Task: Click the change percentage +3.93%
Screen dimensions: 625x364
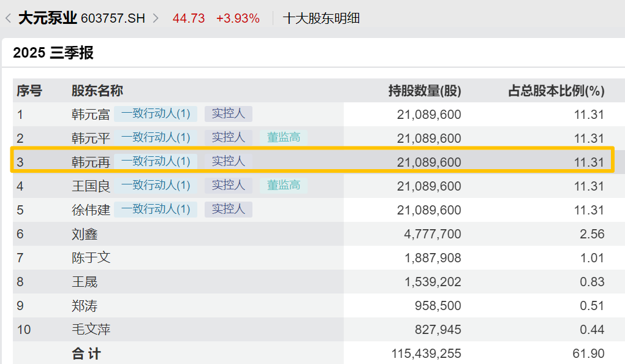Action: click(238, 18)
